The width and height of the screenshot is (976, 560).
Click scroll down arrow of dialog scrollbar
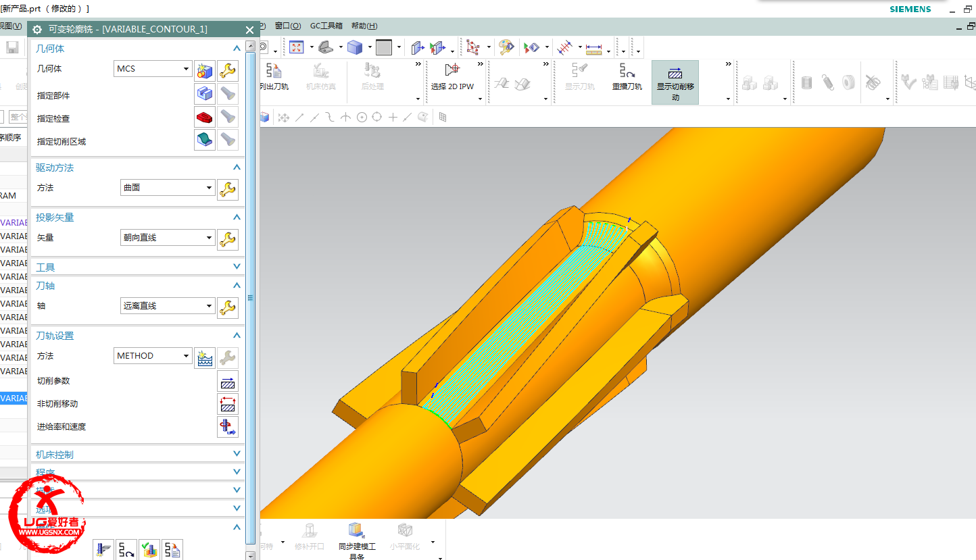[x=251, y=555]
